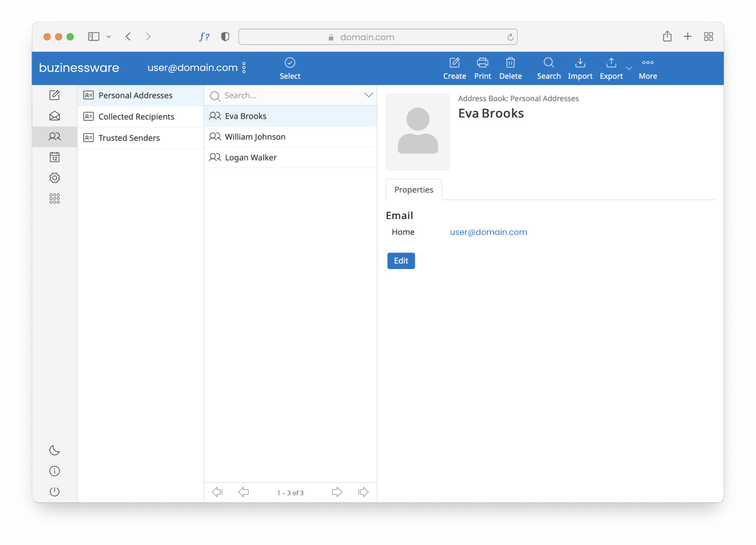Open the account options menu beside user@domain.com

(x=245, y=68)
